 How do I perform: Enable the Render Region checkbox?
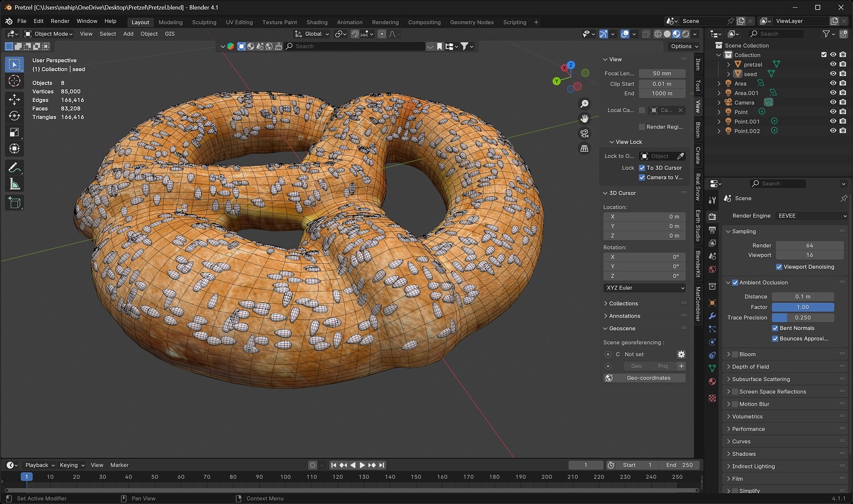click(x=642, y=127)
